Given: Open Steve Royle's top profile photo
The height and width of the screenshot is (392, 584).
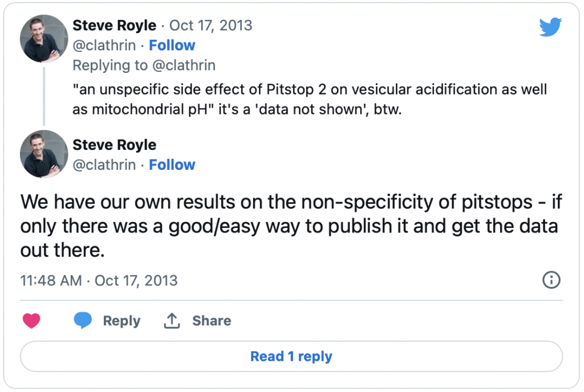Looking at the screenshot, I should (44, 39).
